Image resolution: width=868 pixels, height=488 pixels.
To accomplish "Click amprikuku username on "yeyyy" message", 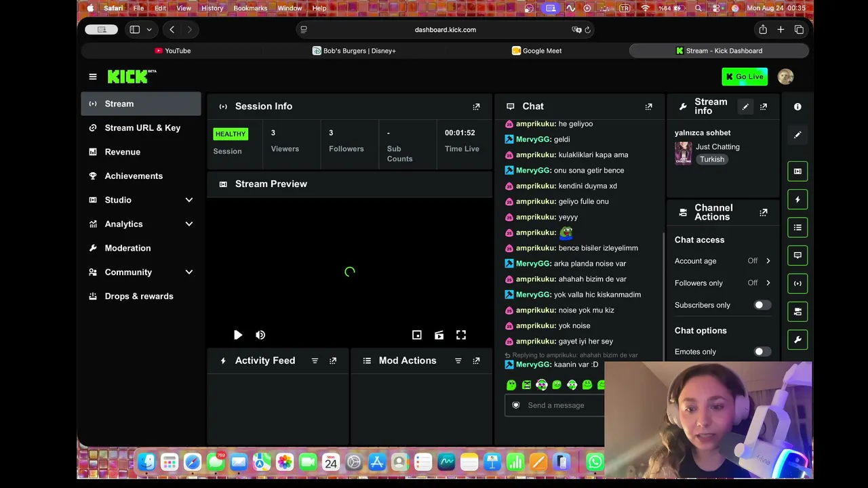I will [535, 217].
